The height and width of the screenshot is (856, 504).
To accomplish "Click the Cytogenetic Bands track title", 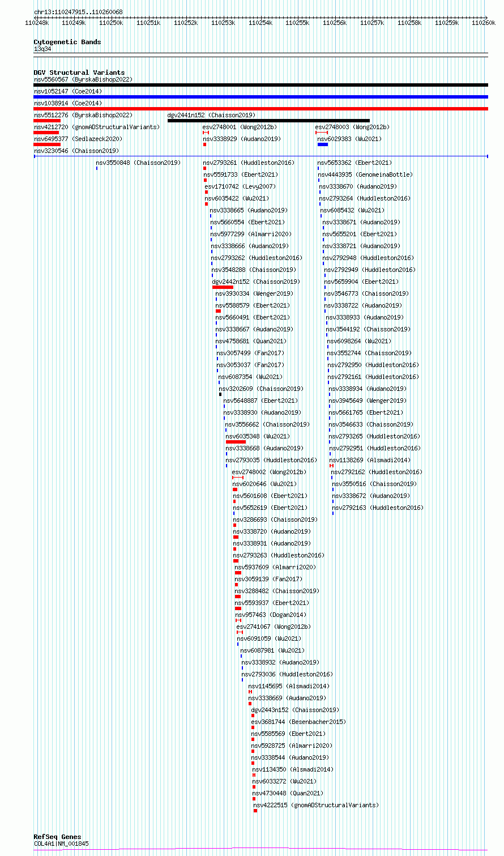I will [67, 42].
